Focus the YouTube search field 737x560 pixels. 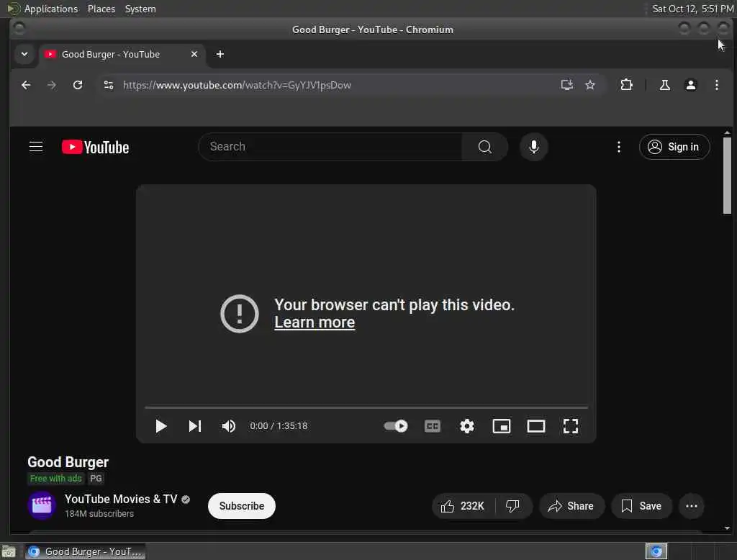click(330, 147)
